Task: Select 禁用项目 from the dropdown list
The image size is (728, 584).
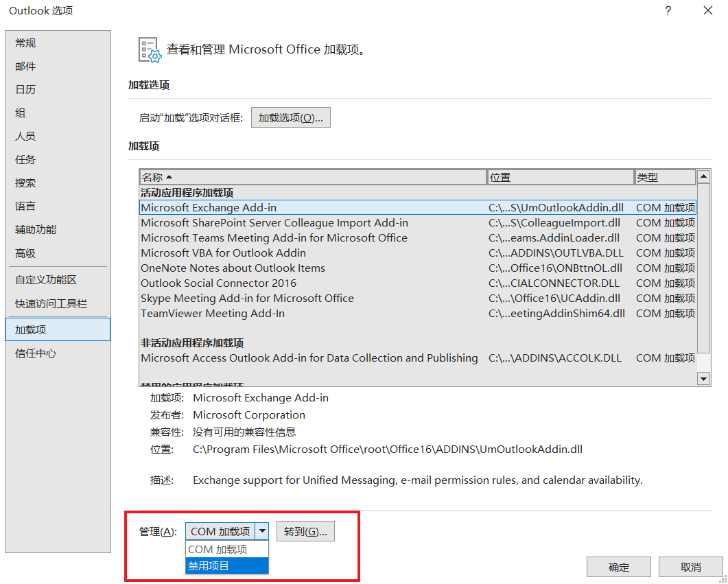Action: pos(226,565)
